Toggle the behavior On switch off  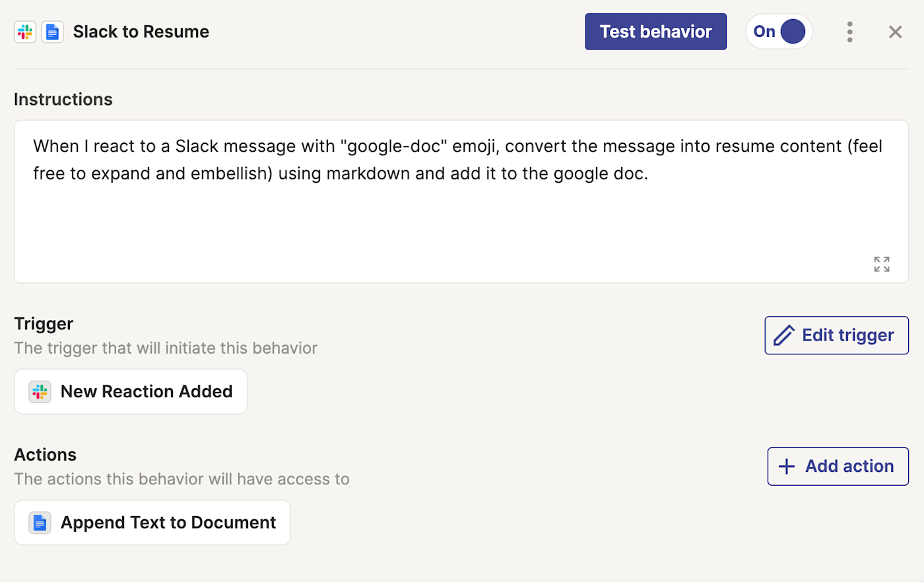tap(779, 32)
